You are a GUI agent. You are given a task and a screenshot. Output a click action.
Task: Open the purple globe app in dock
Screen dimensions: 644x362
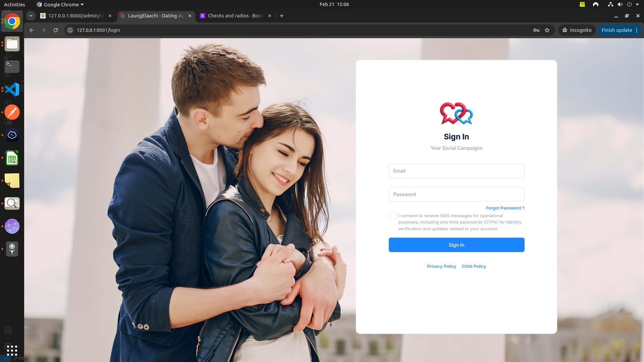[12, 226]
